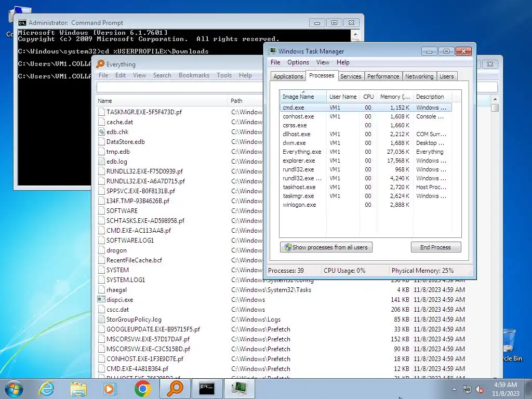Image resolution: width=532 pixels, height=399 pixels.
Task: Minimize the Command Prompt window
Action: [x=317, y=23]
